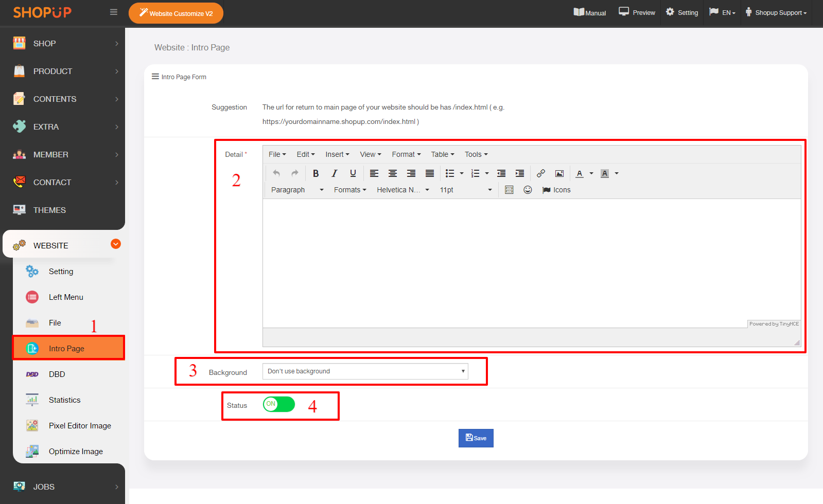
Task: Open the Helvetica font family dropdown
Action: (x=403, y=190)
